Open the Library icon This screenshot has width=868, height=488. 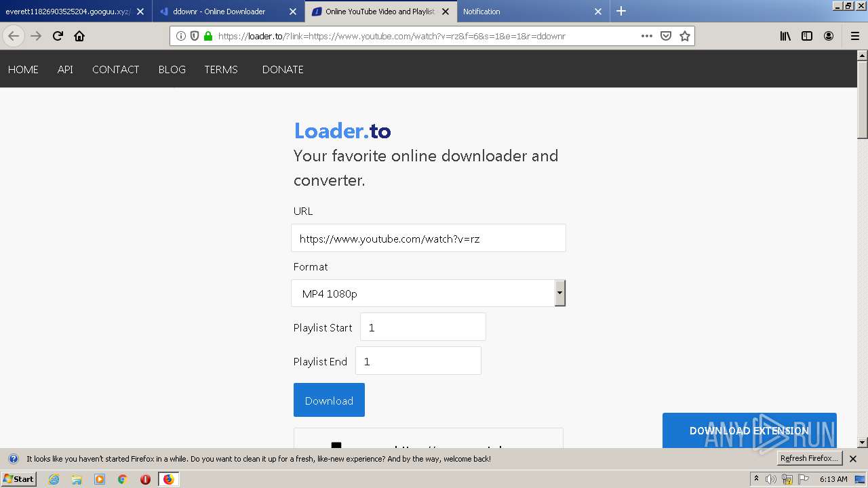point(785,36)
